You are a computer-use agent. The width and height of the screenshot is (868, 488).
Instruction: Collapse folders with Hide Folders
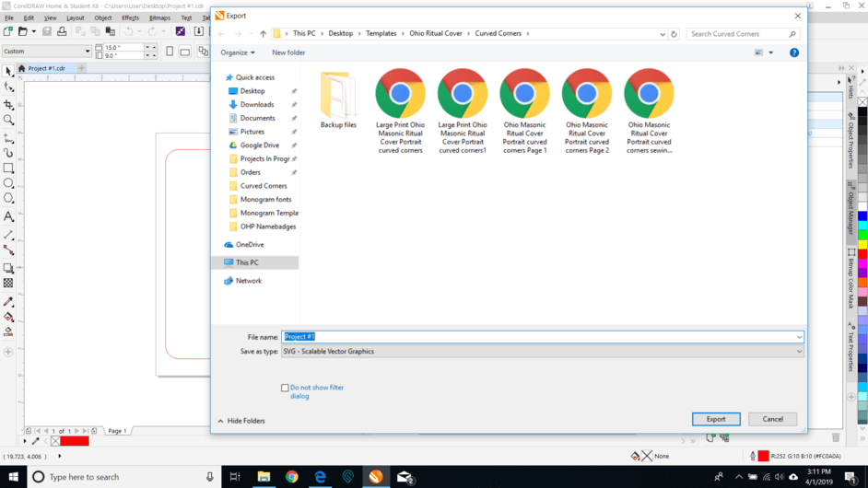(x=241, y=421)
